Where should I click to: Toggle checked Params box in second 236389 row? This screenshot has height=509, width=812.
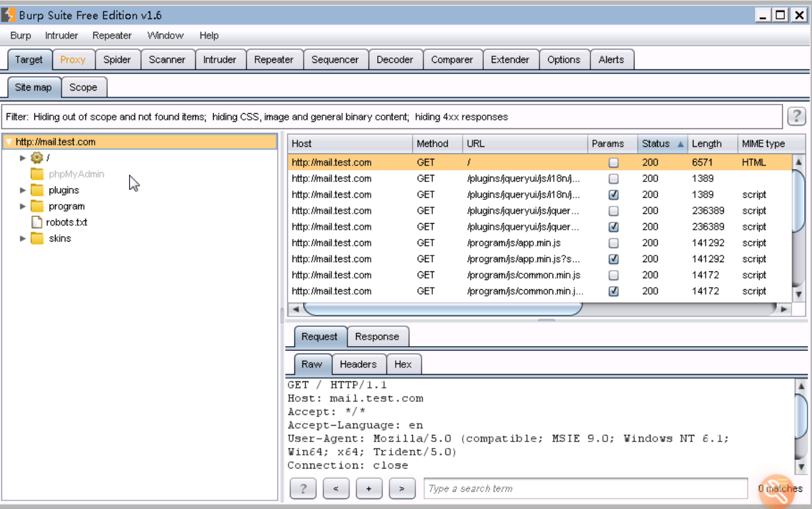pyautogui.click(x=614, y=226)
